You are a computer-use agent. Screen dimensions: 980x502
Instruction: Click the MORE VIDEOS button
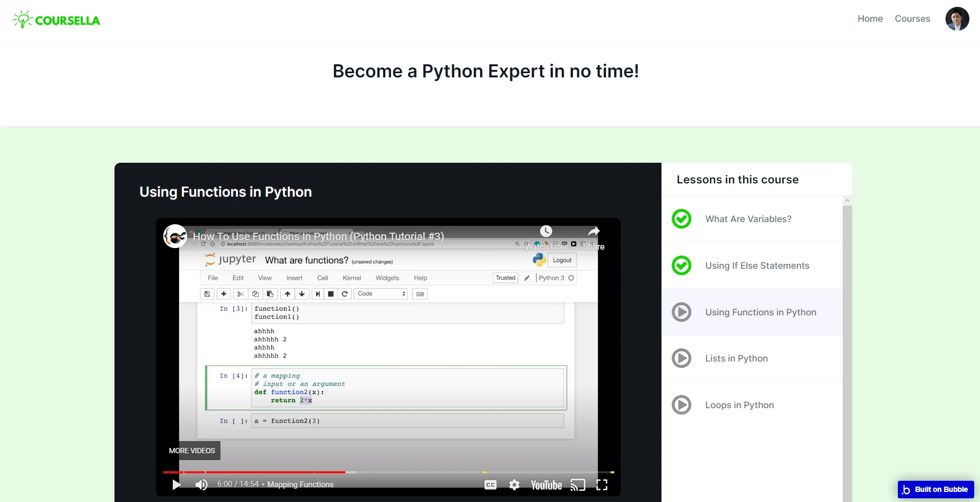coord(192,451)
